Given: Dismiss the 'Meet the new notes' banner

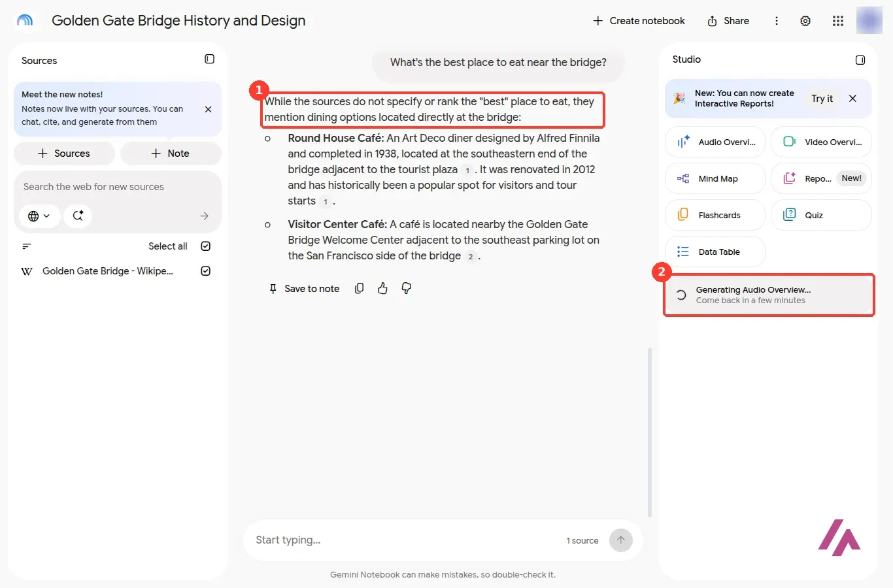Looking at the screenshot, I should pos(208,109).
